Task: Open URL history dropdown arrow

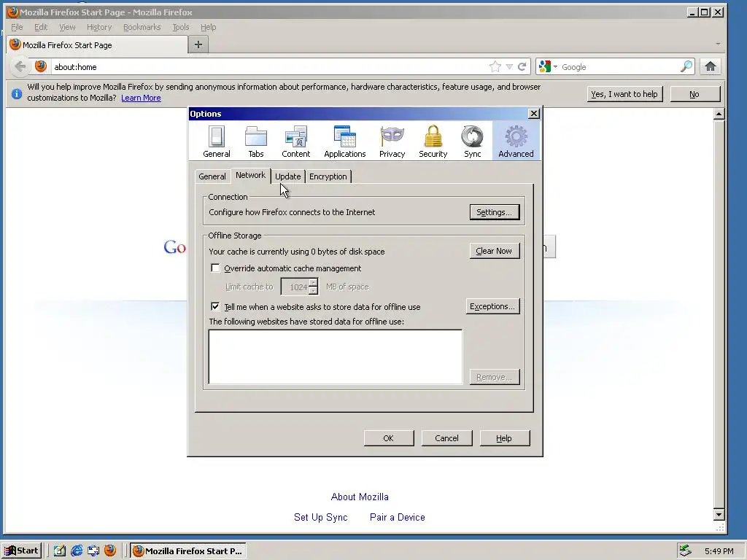Action: click(509, 66)
